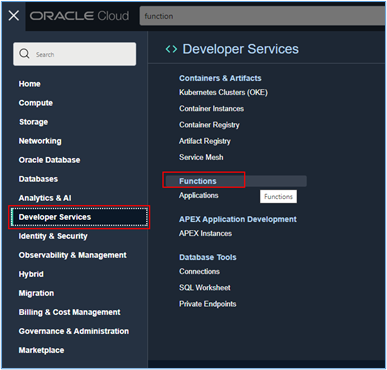Open Hybrid category
Viewport: 387px width, 370px height.
tap(31, 274)
